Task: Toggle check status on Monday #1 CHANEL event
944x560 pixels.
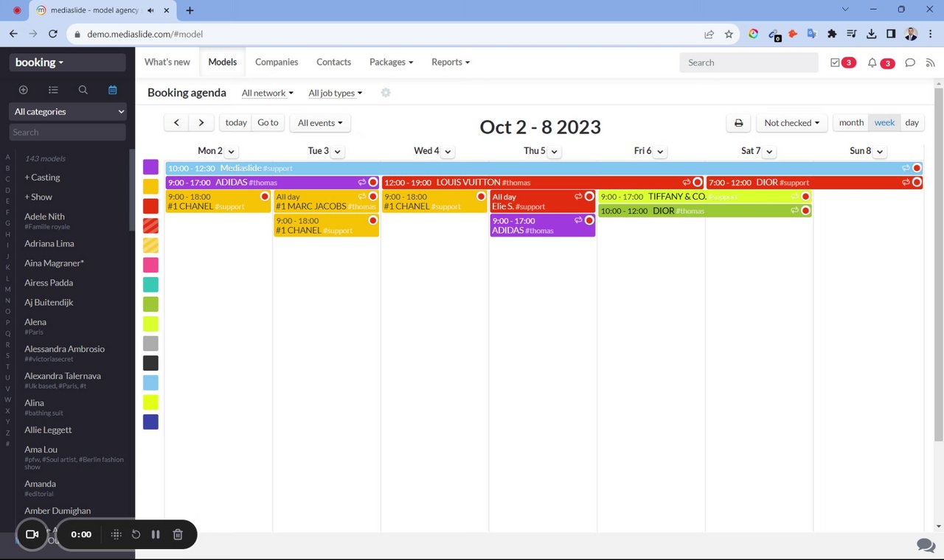Action: point(264,197)
